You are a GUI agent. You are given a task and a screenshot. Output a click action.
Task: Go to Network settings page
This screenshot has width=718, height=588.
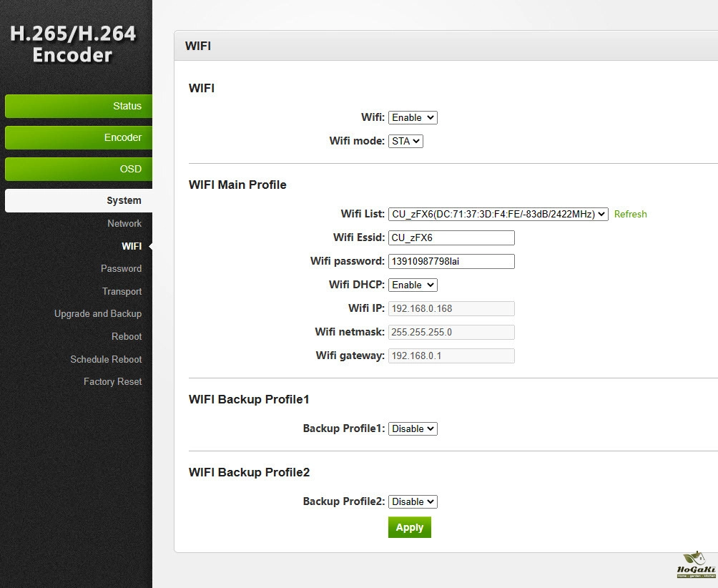(x=124, y=223)
